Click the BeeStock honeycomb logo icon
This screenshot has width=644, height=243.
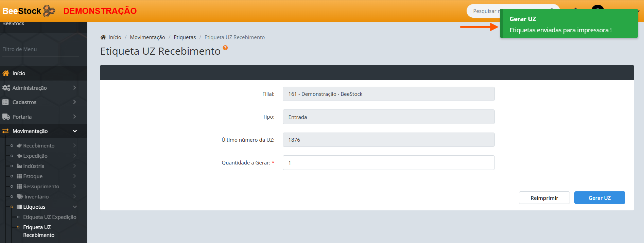49,11
